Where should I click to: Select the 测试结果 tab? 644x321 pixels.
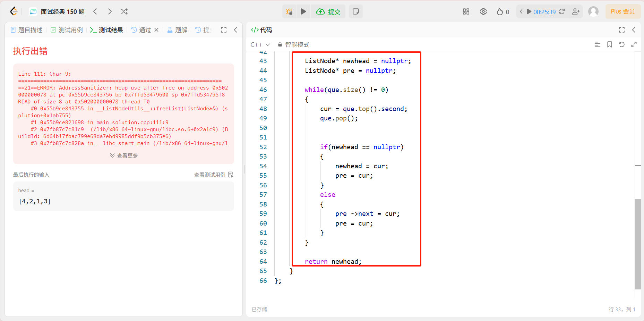pos(106,30)
